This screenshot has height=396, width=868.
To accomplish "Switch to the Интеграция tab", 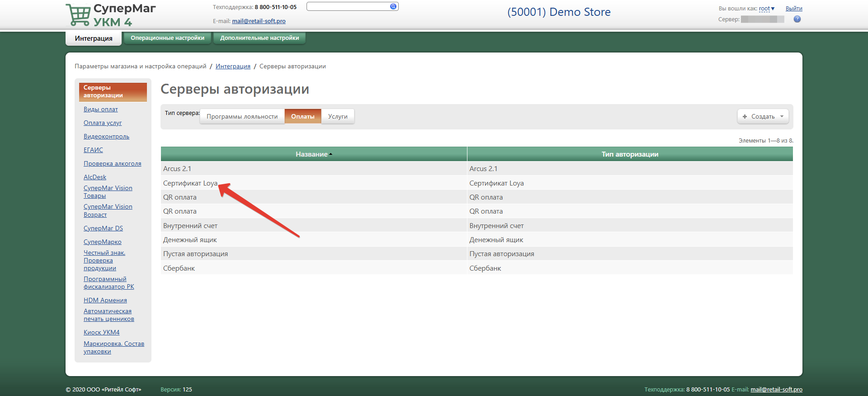I will click(94, 38).
